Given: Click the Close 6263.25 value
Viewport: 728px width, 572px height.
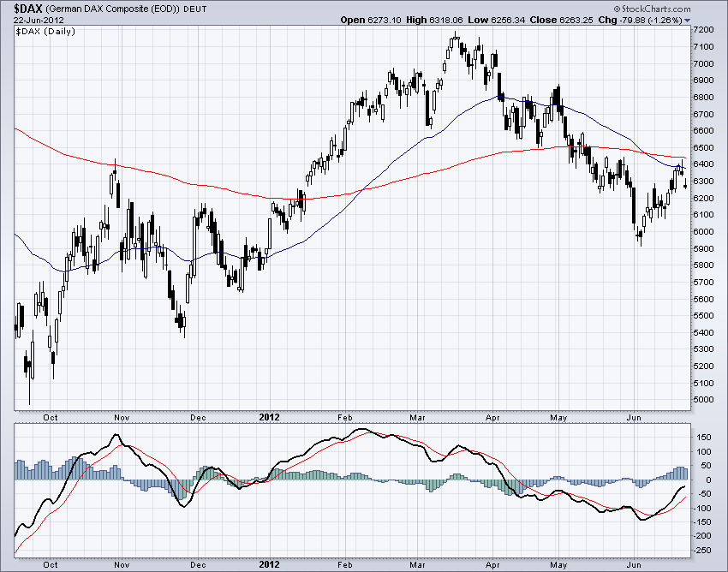Looking at the screenshot, I should click(561, 20).
